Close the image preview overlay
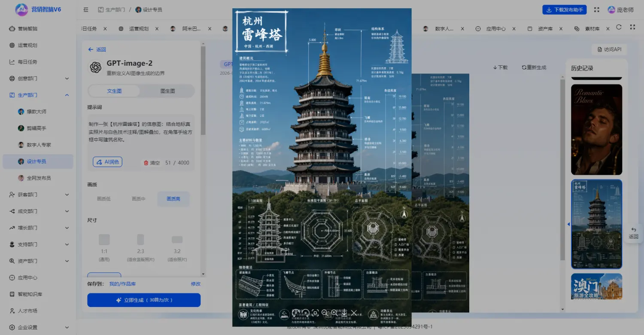This screenshot has width=644, height=335. click(354, 313)
